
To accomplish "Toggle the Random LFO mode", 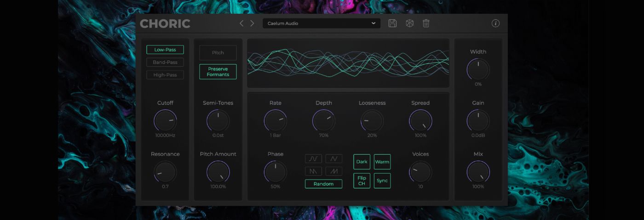I will 323,184.
